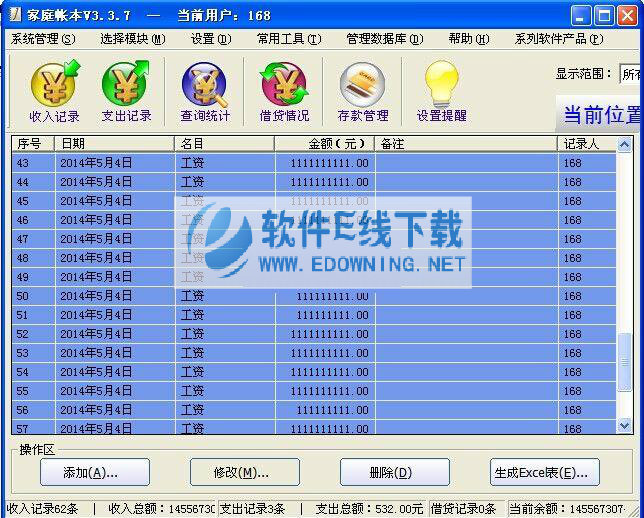The height and width of the screenshot is (518, 644).
Task: Open the 支出记录 expense record icon
Action: [x=126, y=91]
